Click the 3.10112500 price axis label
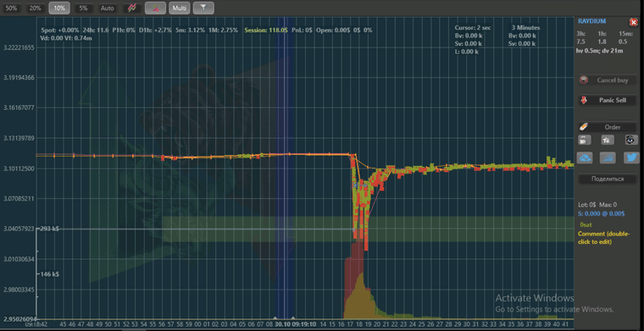The width and height of the screenshot is (644, 331). click(x=19, y=168)
